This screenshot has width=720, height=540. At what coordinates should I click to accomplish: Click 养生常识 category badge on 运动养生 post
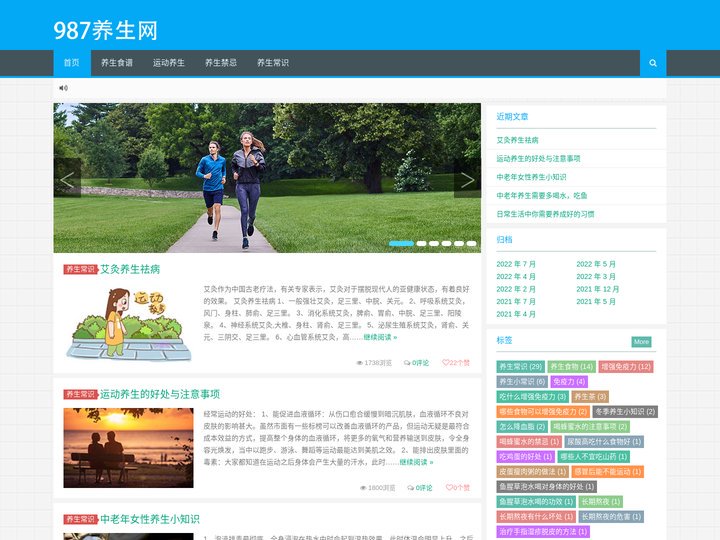tap(81, 394)
